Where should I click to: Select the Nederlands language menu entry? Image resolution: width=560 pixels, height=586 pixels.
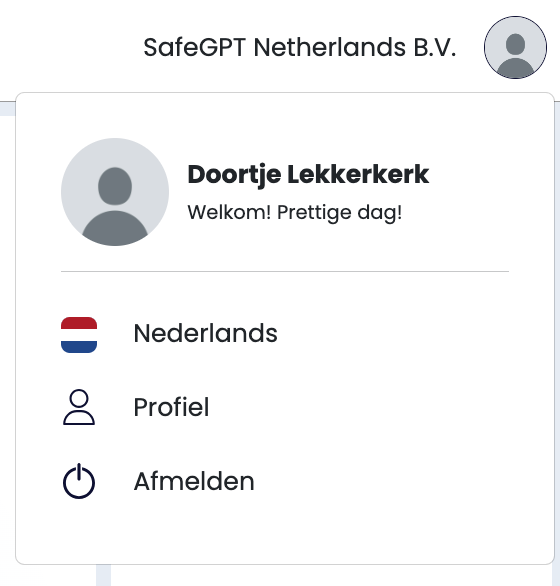(284, 333)
